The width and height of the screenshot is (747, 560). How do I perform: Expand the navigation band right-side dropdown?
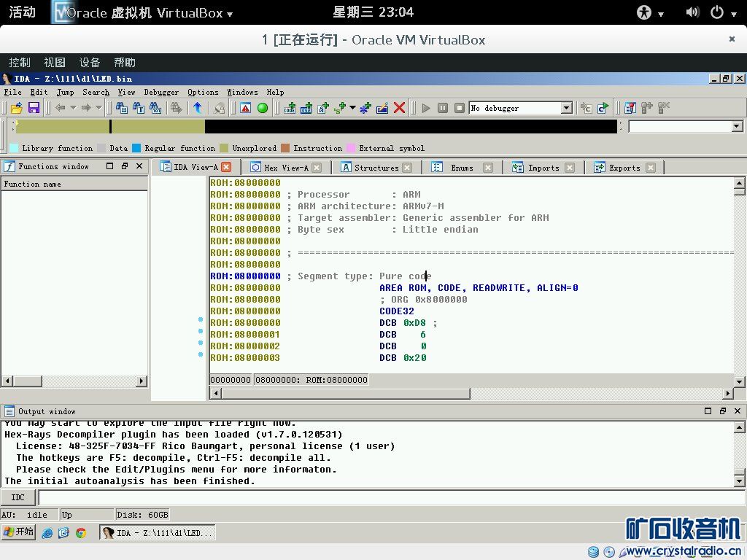[736, 127]
